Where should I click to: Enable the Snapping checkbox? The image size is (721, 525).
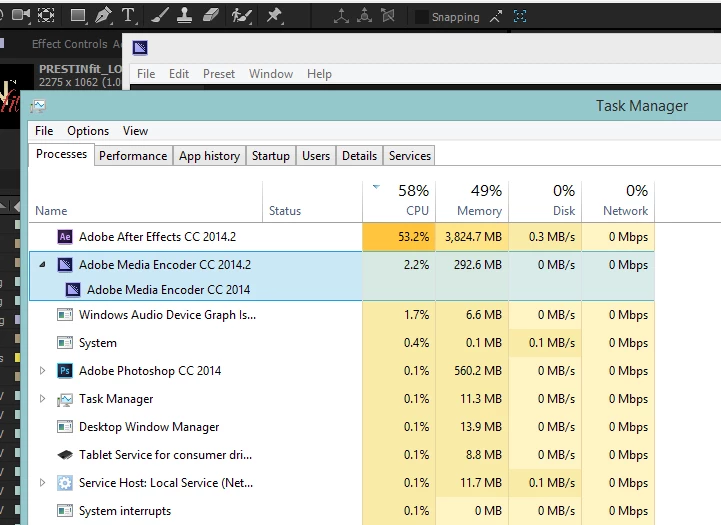(x=421, y=17)
